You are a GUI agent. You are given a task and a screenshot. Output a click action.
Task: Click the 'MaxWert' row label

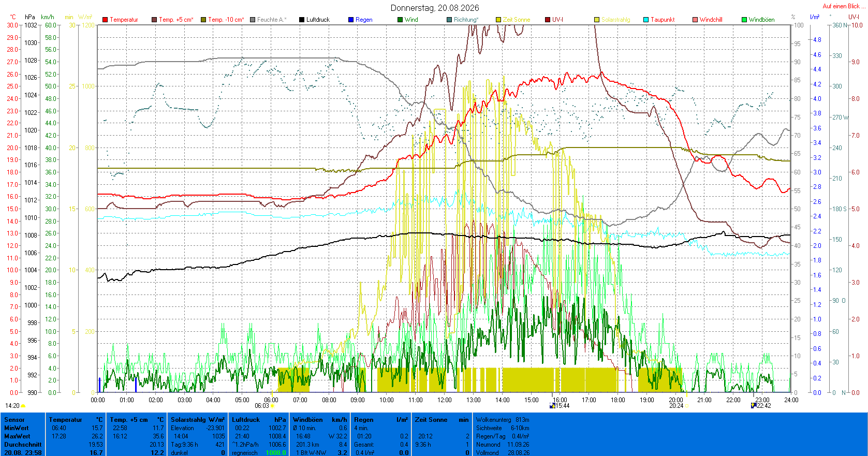tap(17, 436)
